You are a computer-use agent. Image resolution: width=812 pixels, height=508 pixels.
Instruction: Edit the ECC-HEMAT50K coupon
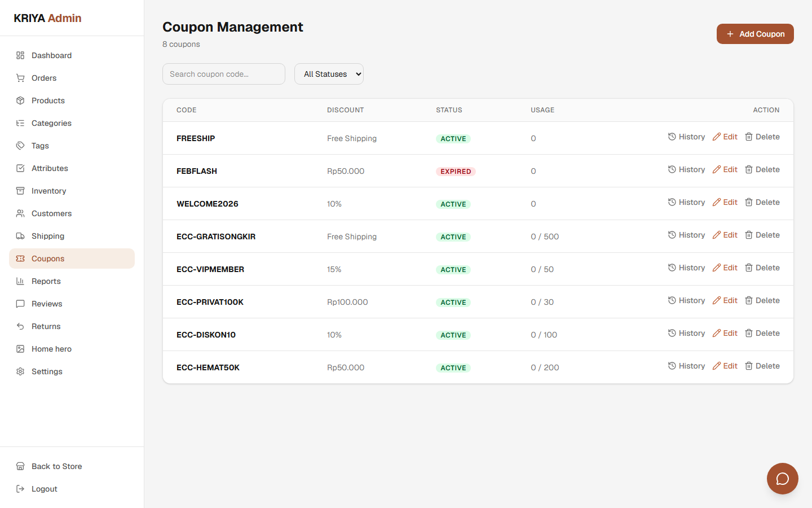tap(725, 366)
